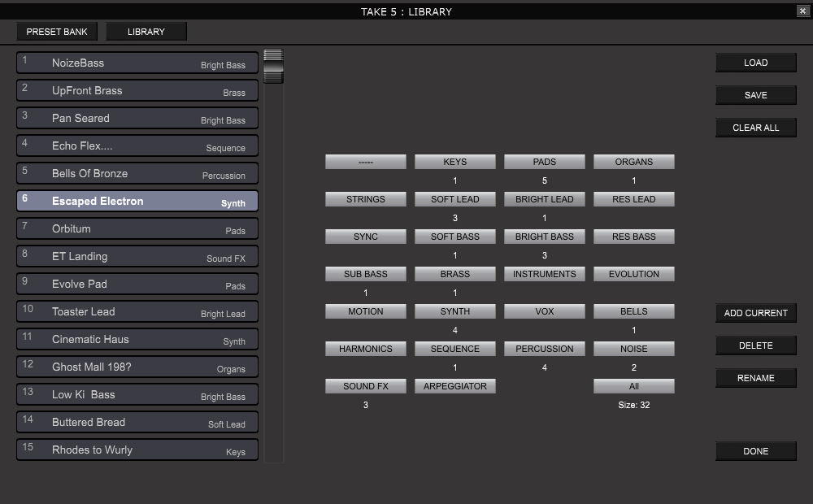
Task: Open the Library tab
Action: (146, 32)
